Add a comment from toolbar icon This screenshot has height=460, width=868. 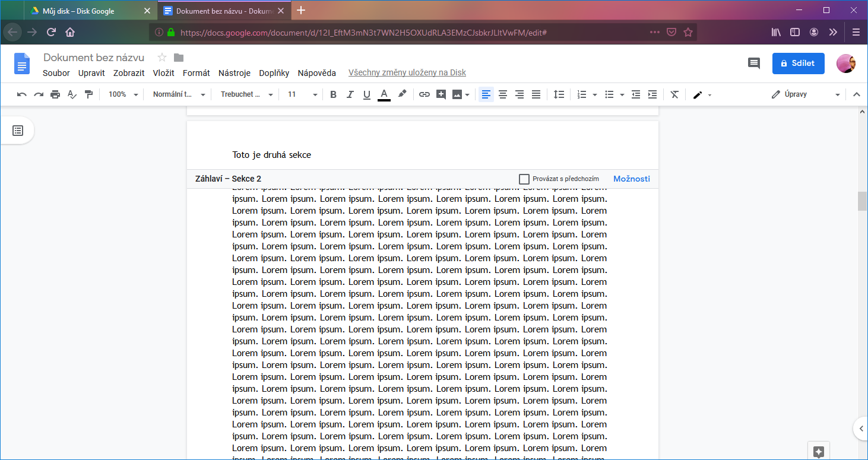pos(441,94)
